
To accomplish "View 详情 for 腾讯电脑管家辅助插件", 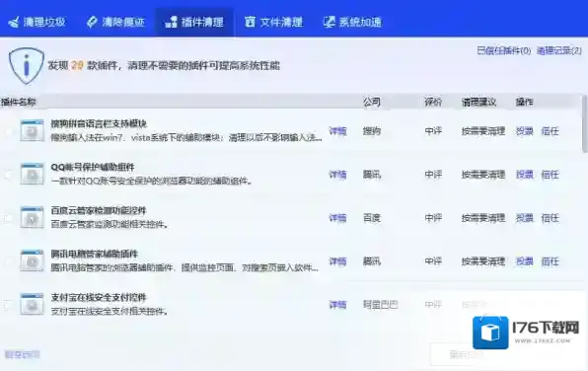I will [337, 261].
